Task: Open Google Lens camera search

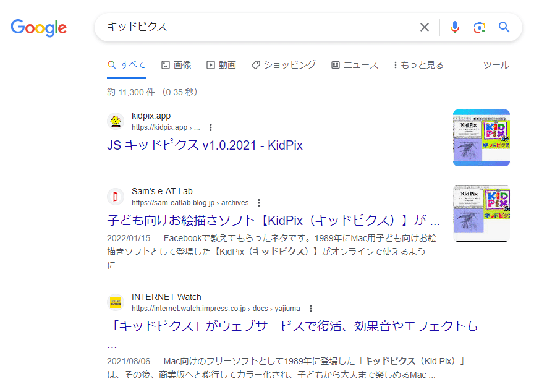Action: point(480,27)
